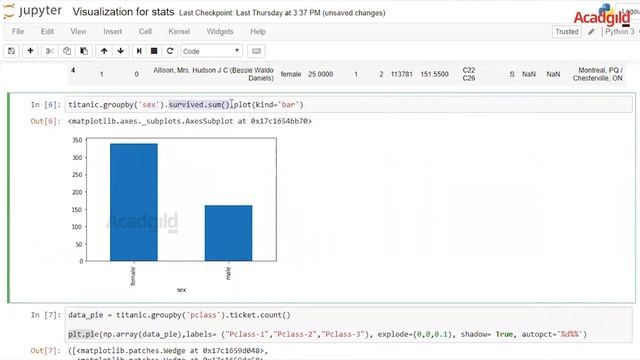Image resolution: width=640 pixels, height=360 pixels.
Task: Click the Out[6] output prompt
Action: (45, 121)
